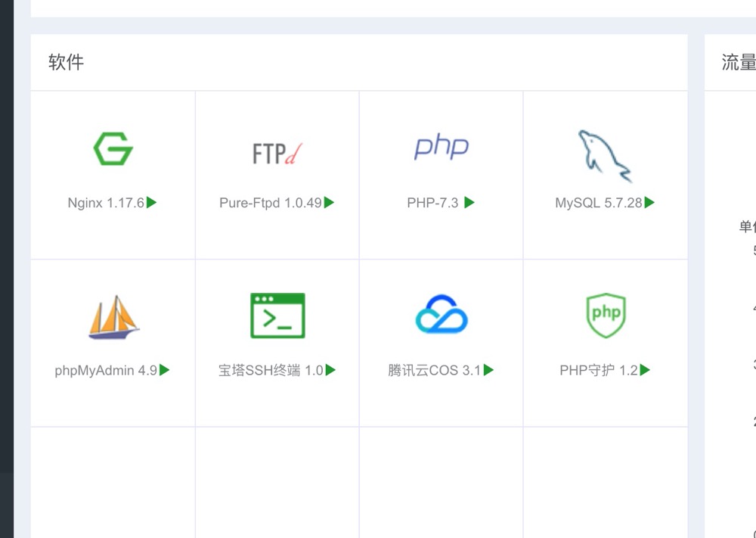
Task: Open the phpMyAdmin sailboat icon
Action: click(x=114, y=316)
